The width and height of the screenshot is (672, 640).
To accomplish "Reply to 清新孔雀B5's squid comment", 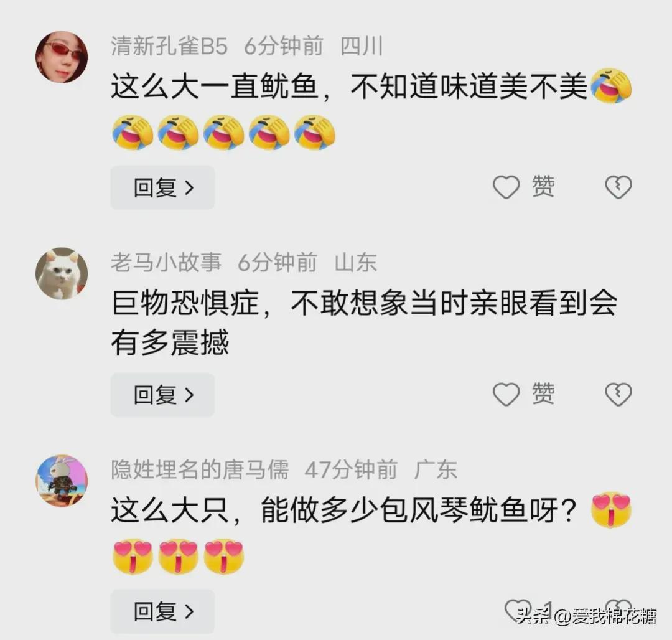I will click(162, 188).
